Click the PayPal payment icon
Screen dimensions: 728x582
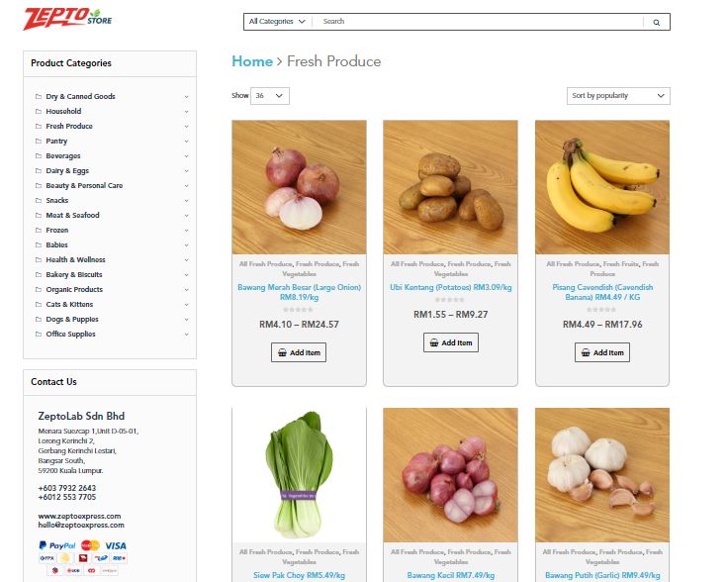tap(56, 545)
